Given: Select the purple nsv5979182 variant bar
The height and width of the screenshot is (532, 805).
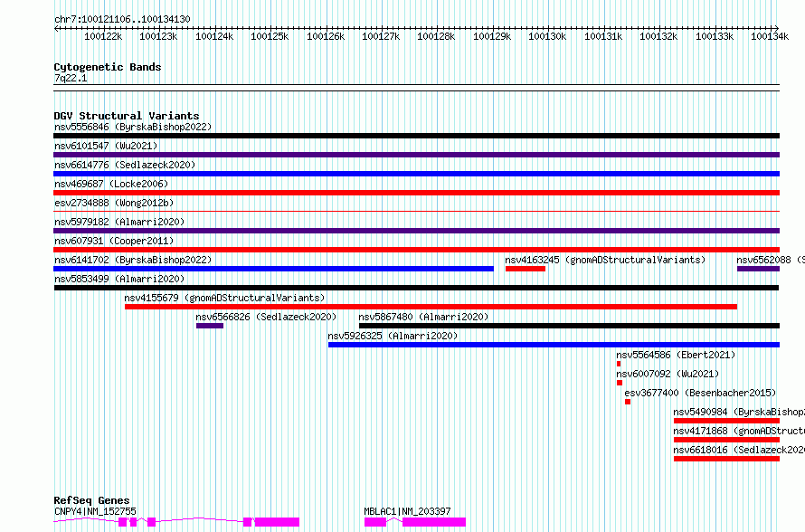Looking at the screenshot, I should tap(416, 231).
